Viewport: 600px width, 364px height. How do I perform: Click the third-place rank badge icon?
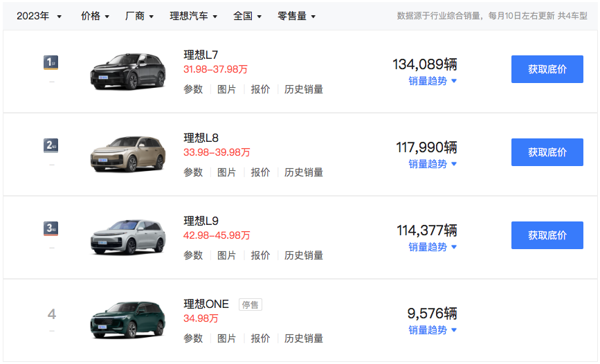(x=51, y=229)
